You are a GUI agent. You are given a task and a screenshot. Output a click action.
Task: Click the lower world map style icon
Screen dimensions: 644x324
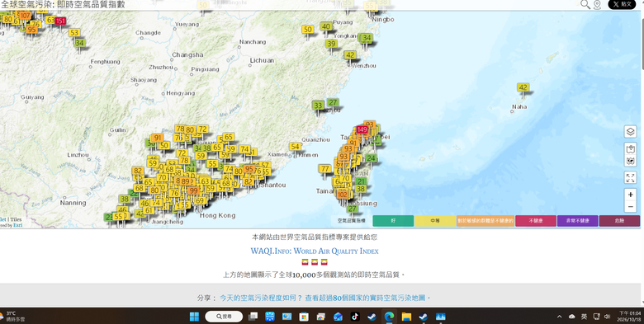(x=631, y=161)
